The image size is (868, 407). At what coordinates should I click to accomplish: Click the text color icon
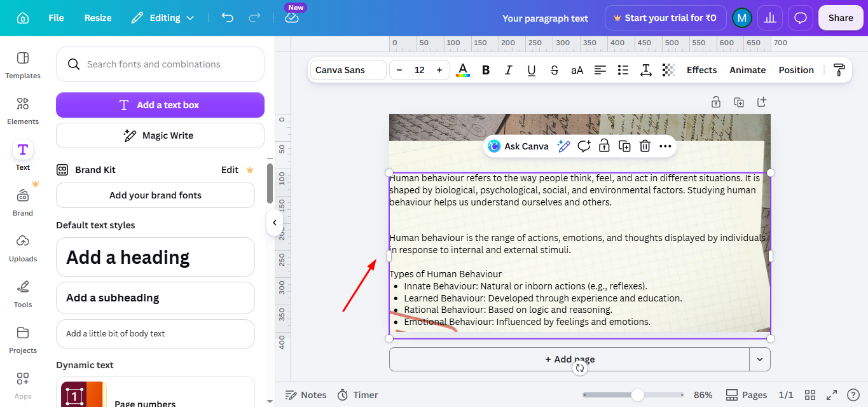click(x=463, y=70)
